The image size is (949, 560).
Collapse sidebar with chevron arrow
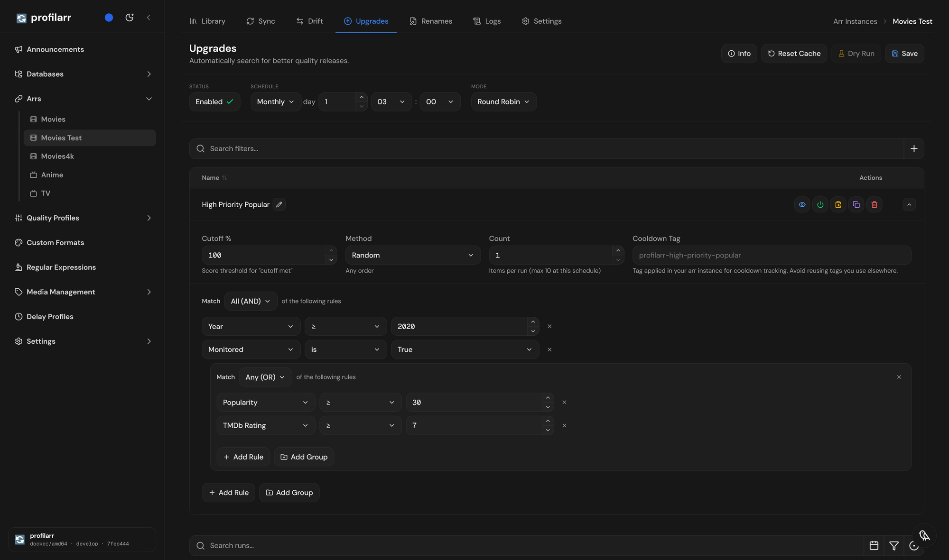tap(149, 18)
